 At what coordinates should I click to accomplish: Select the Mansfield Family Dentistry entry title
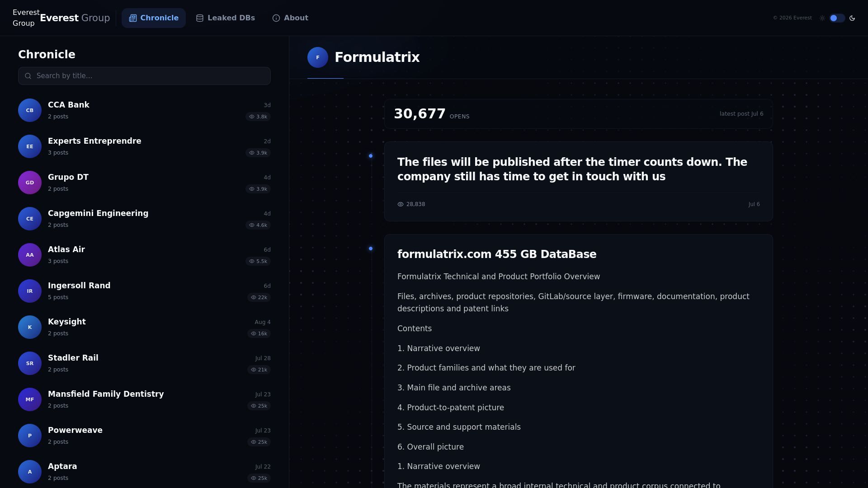tap(106, 394)
